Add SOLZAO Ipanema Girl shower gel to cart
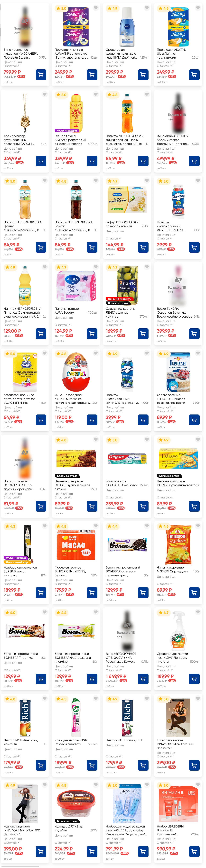The height and width of the screenshot is (868, 206). click(x=92, y=161)
